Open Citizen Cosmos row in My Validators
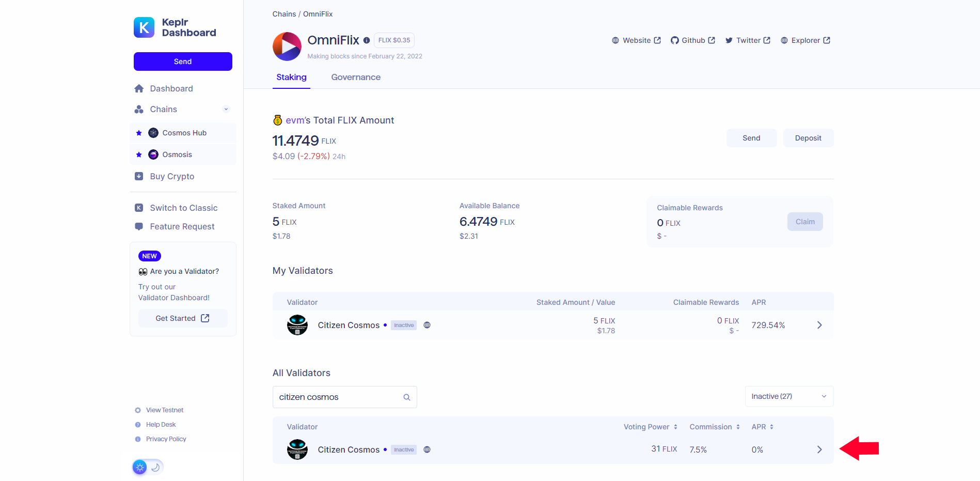This screenshot has width=980, height=481. (x=553, y=325)
